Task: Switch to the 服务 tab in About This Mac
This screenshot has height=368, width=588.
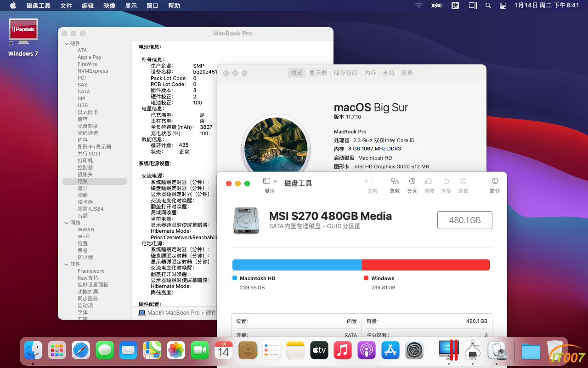Action: click(x=407, y=73)
